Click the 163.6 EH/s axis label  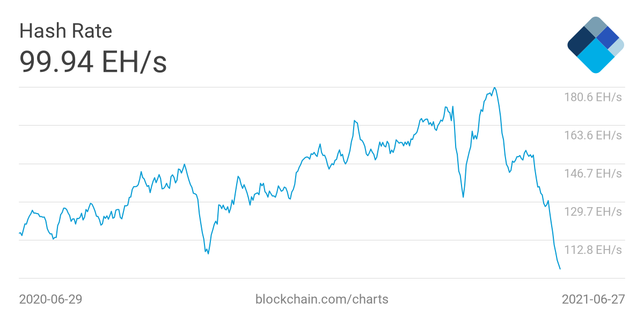(x=592, y=135)
